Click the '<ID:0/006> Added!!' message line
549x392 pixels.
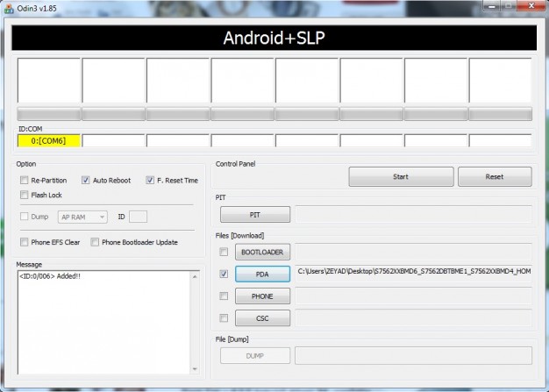[50, 276]
